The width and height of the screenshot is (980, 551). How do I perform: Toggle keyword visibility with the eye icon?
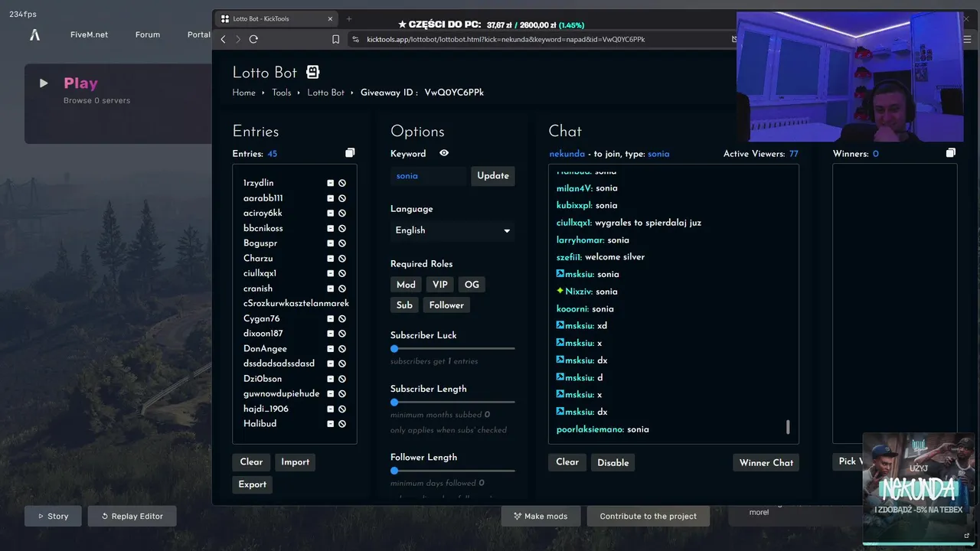coord(444,153)
